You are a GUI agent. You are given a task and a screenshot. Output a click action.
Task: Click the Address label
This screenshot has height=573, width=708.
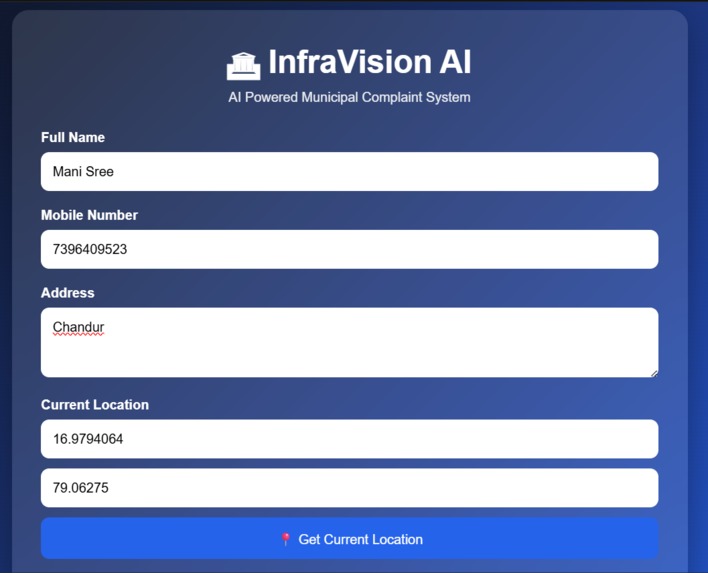(x=68, y=293)
